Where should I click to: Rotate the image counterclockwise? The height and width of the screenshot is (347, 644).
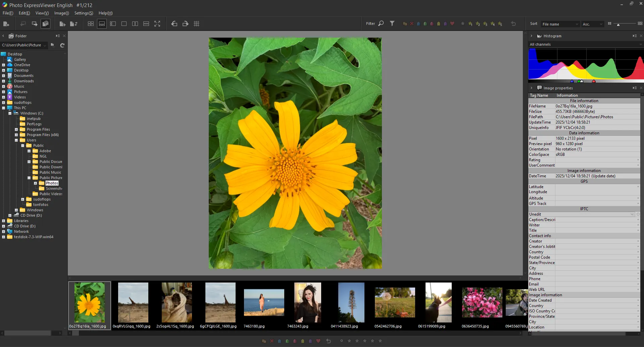tap(174, 24)
